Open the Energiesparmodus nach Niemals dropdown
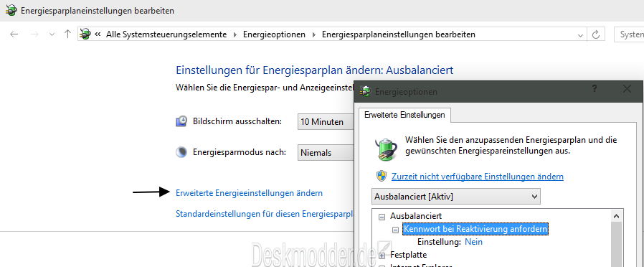The width and height of the screenshot is (644, 267). [326, 153]
